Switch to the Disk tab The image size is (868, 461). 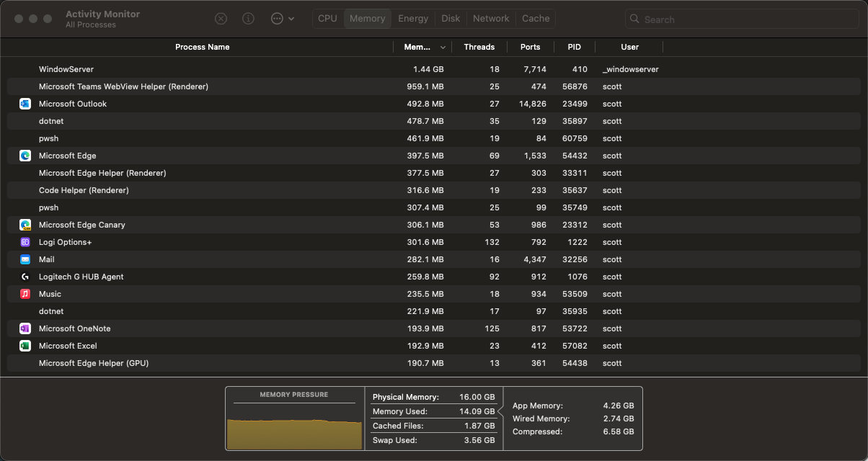click(x=451, y=19)
